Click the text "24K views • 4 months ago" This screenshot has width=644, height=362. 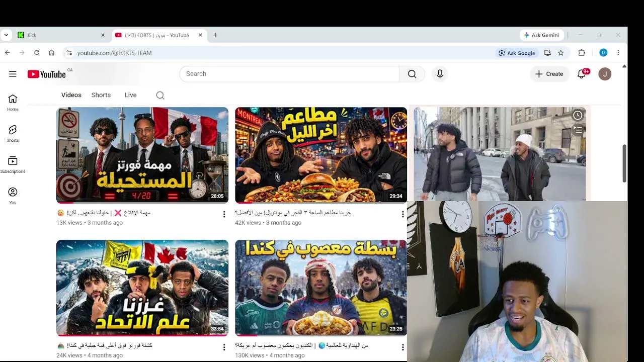[x=90, y=355]
